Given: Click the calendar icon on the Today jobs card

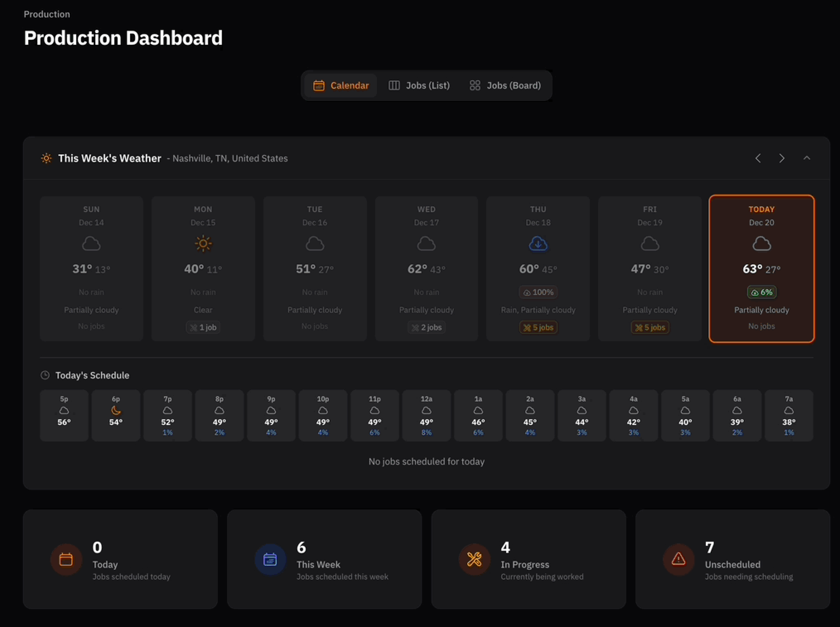Looking at the screenshot, I should coord(66,559).
